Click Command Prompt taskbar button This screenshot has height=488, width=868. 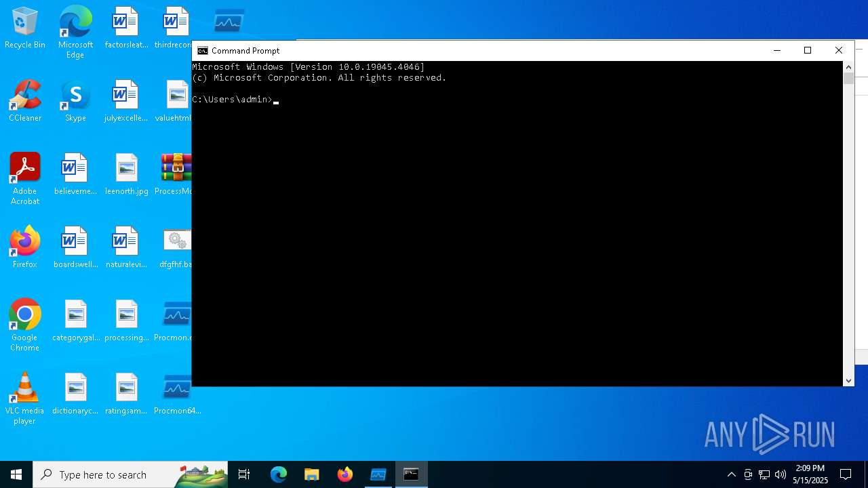pos(411,474)
